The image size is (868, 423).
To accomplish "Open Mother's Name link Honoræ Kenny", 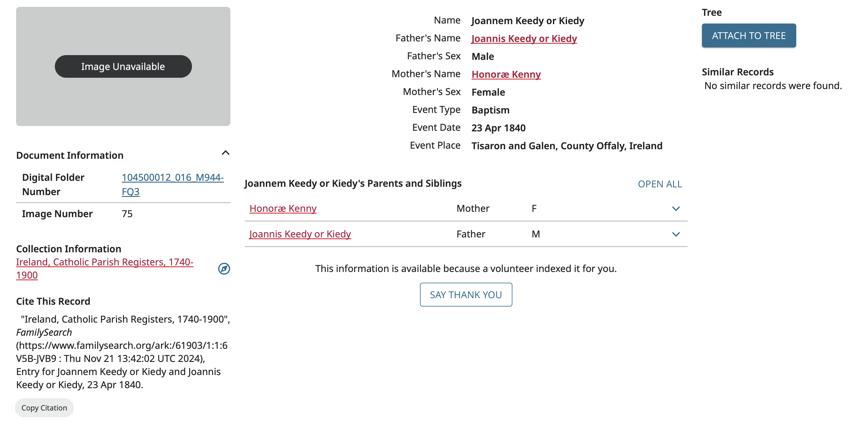I will click(x=506, y=74).
